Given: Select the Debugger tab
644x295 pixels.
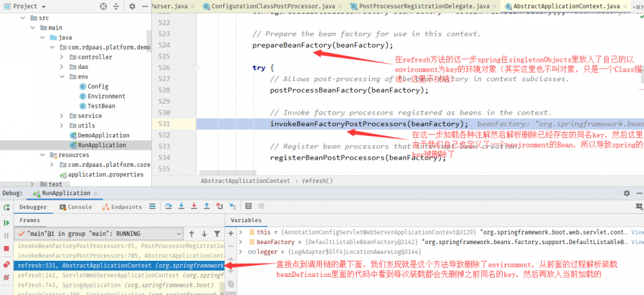Looking at the screenshot, I should [33, 207].
